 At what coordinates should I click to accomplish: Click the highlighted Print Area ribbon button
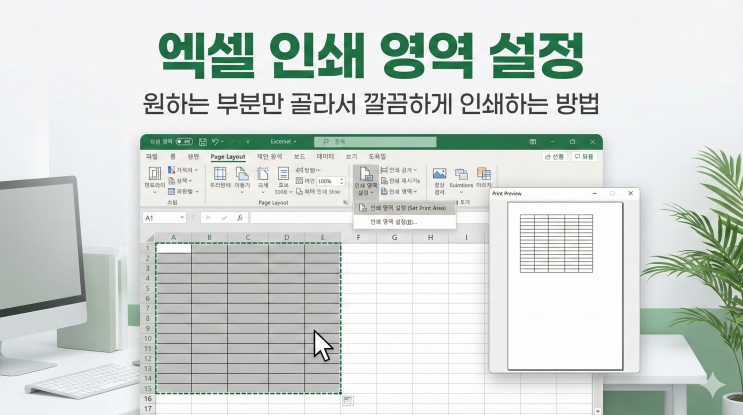pos(366,181)
